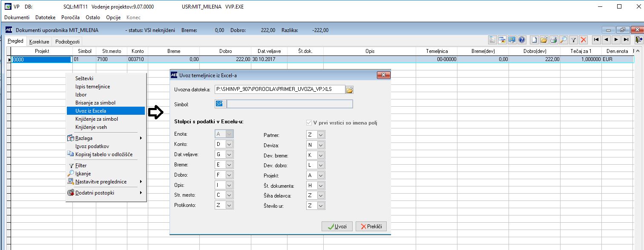Open the Poročila menu
Screen dimensions: 644x250
70,17
